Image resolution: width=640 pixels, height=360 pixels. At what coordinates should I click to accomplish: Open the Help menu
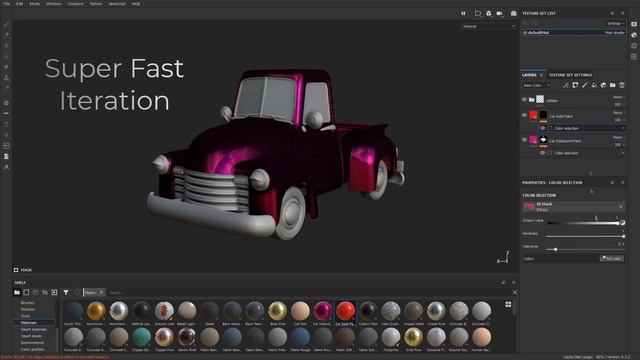tap(136, 4)
